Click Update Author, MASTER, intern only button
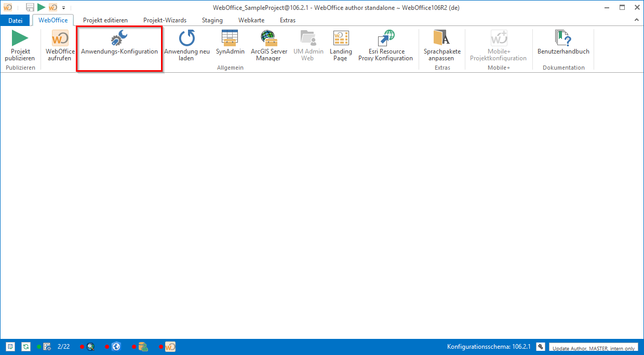 pos(593,348)
